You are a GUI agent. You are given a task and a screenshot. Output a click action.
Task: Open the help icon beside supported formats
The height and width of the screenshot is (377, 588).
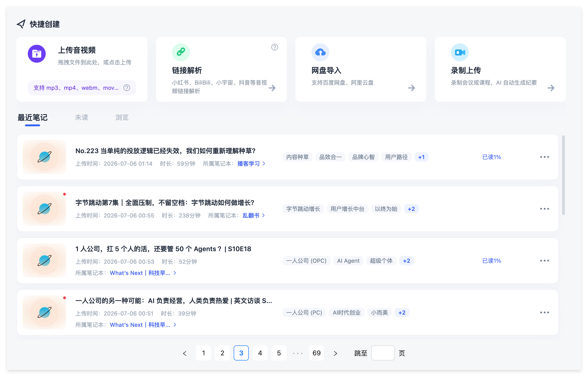point(127,88)
